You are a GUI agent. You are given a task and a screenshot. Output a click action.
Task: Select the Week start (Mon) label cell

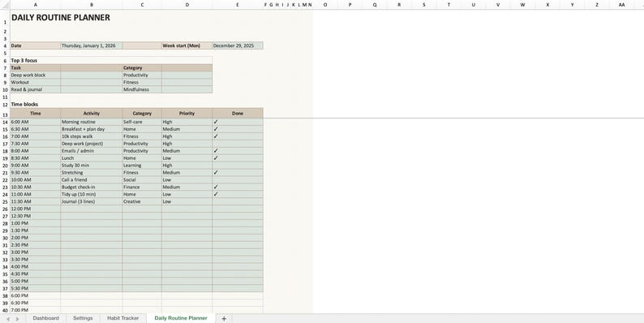click(x=187, y=45)
